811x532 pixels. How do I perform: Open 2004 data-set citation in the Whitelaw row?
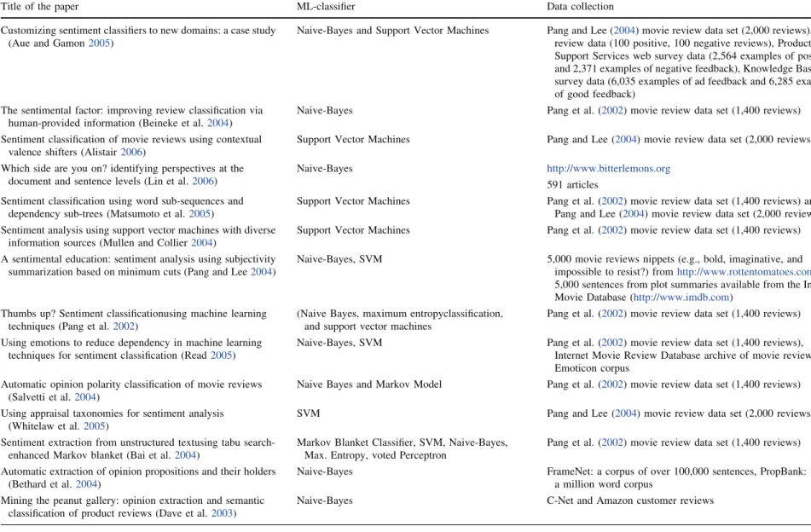[x=626, y=413]
